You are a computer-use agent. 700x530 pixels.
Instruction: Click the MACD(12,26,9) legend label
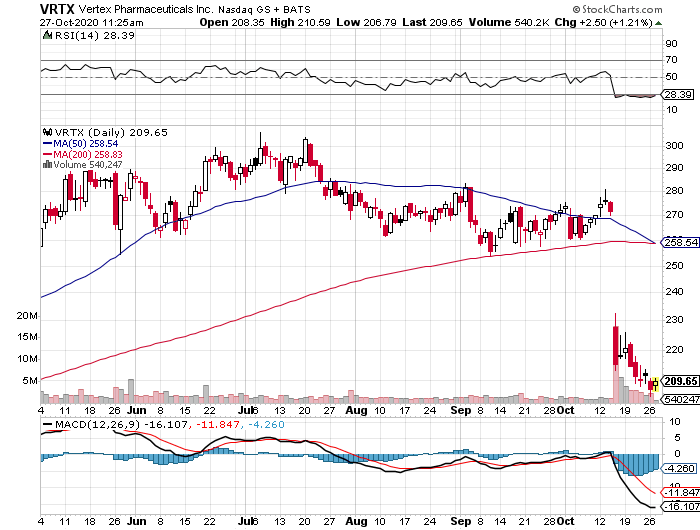90,424
